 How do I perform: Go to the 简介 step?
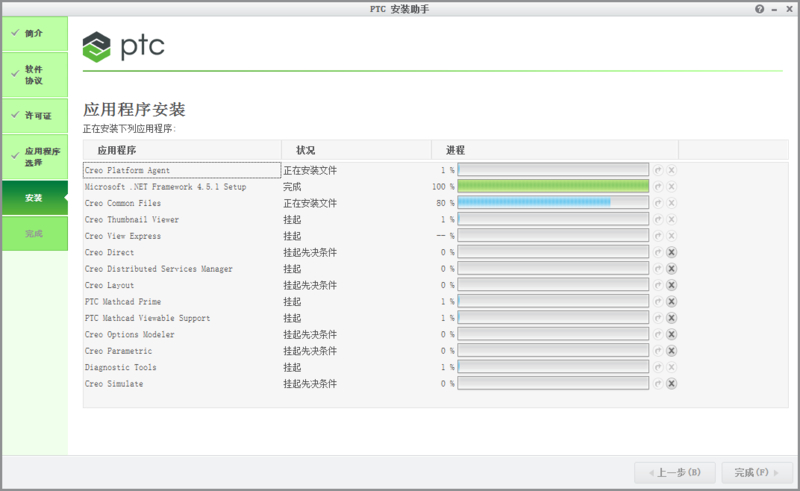(x=34, y=33)
